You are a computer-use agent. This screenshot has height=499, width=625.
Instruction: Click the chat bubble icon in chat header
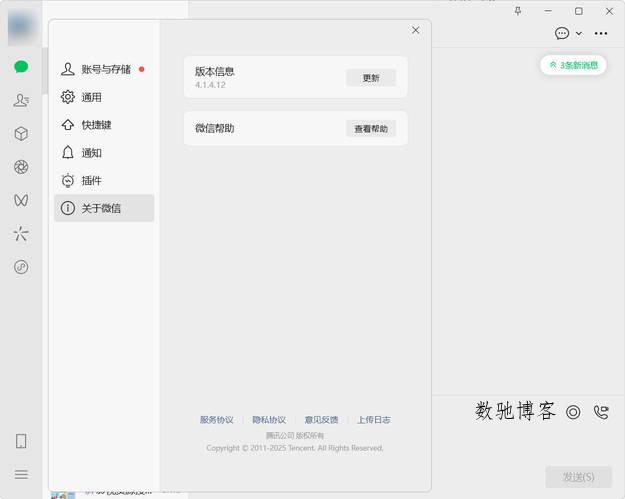click(562, 33)
